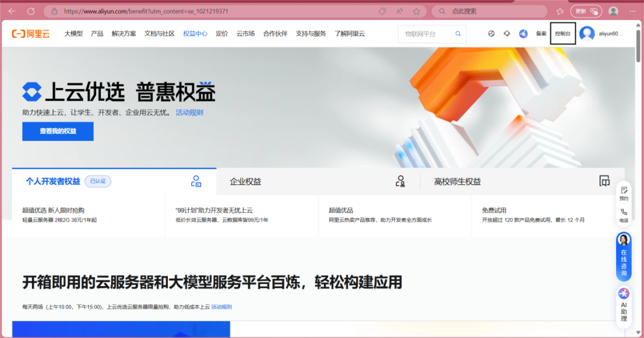Open the 定价 menu item
644x338 pixels.
point(222,34)
